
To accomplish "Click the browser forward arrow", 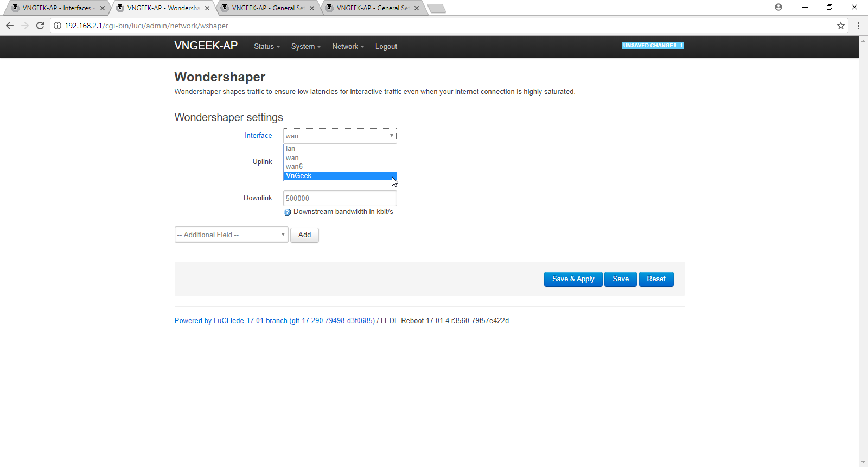I will pos(25,26).
